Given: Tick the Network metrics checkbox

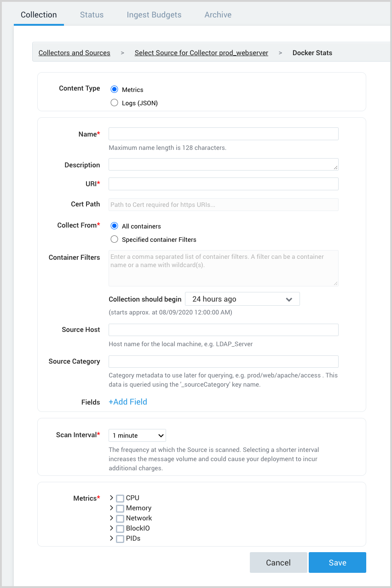Looking at the screenshot, I should (x=120, y=519).
